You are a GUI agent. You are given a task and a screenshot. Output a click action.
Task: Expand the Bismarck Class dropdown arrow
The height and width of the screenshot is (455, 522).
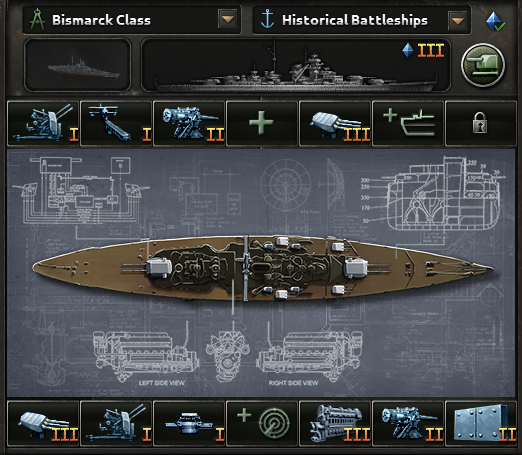tap(228, 19)
